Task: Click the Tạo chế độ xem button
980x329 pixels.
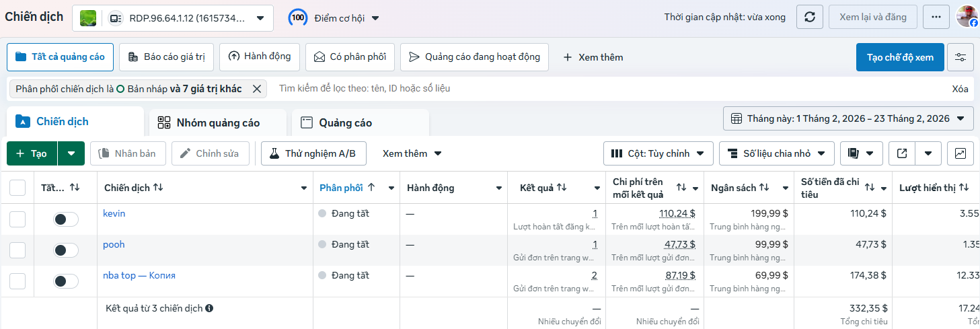Action: [900, 57]
